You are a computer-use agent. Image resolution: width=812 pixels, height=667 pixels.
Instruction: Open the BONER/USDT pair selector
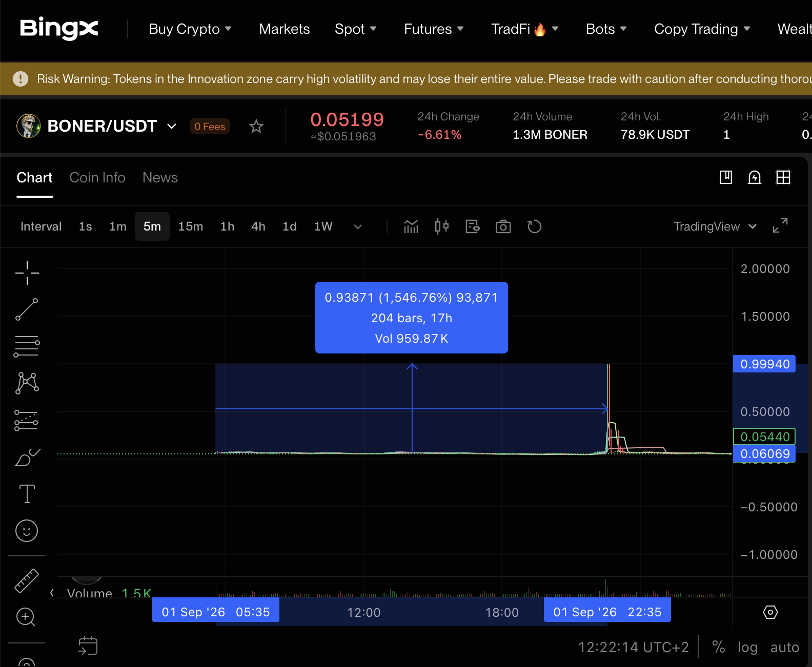112,126
